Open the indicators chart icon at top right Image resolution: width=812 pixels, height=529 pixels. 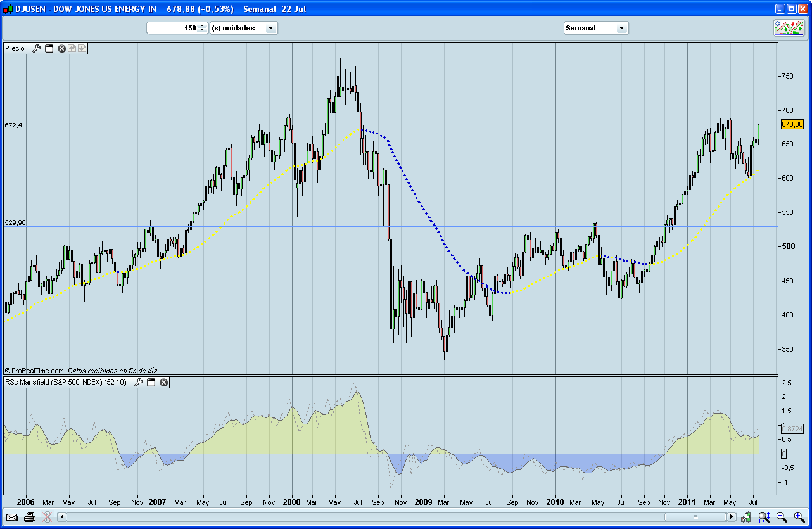789,28
